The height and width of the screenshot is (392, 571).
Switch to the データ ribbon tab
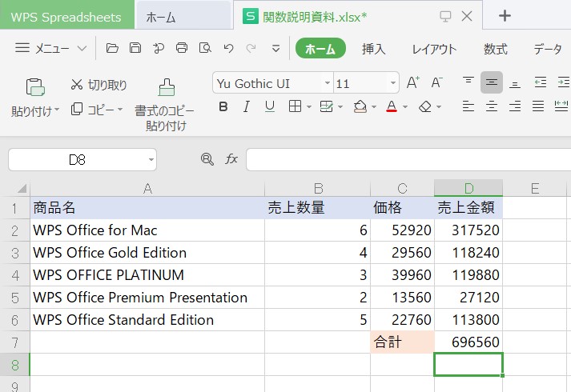pyautogui.click(x=547, y=49)
